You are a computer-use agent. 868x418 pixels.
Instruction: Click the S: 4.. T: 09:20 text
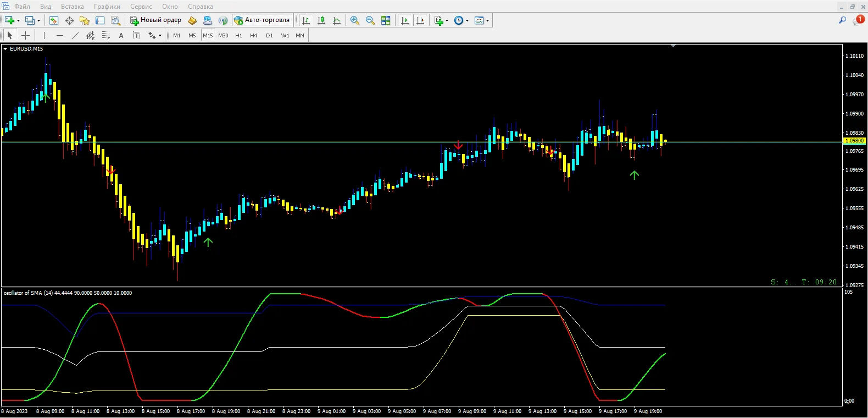pyautogui.click(x=804, y=282)
